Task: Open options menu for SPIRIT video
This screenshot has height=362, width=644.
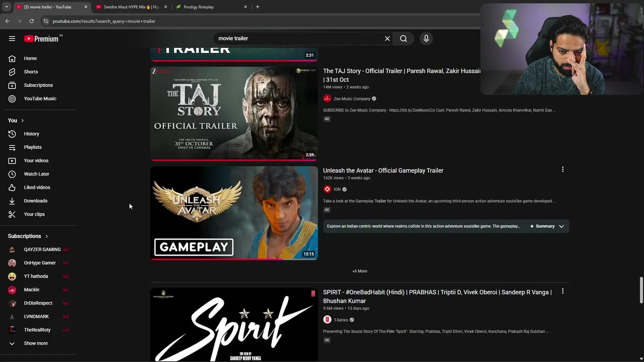Action: (x=562, y=291)
